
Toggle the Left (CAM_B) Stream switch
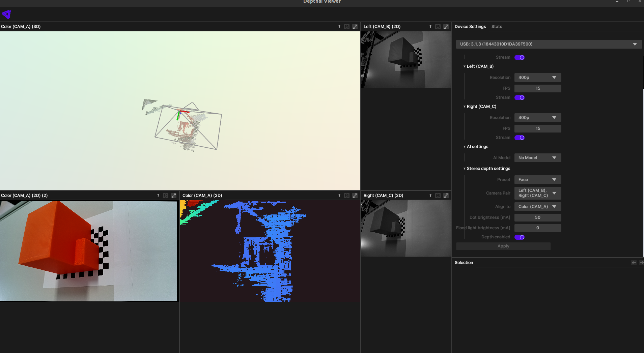point(520,97)
